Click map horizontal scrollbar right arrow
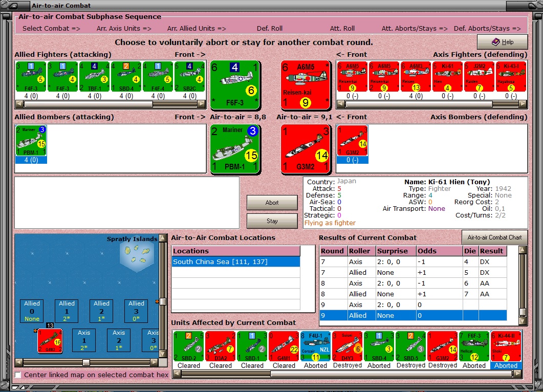543x392 pixels. (x=155, y=362)
